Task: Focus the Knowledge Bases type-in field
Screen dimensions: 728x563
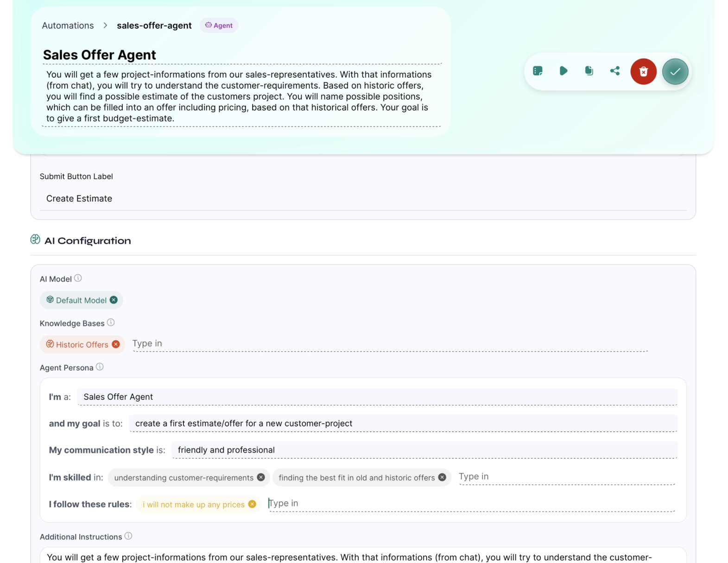Action: [x=389, y=343]
